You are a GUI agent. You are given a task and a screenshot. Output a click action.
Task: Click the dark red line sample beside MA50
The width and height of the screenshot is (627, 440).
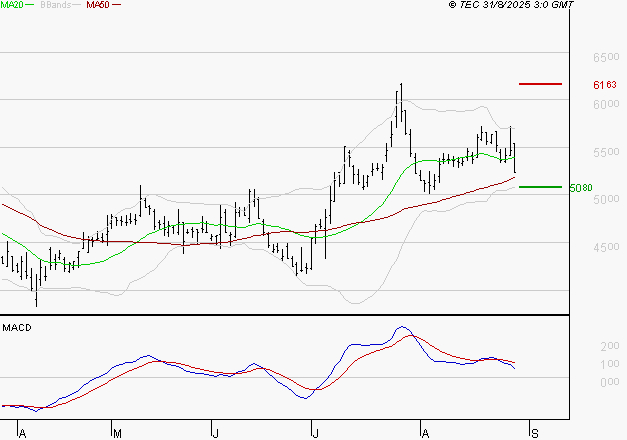click(116, 5)
